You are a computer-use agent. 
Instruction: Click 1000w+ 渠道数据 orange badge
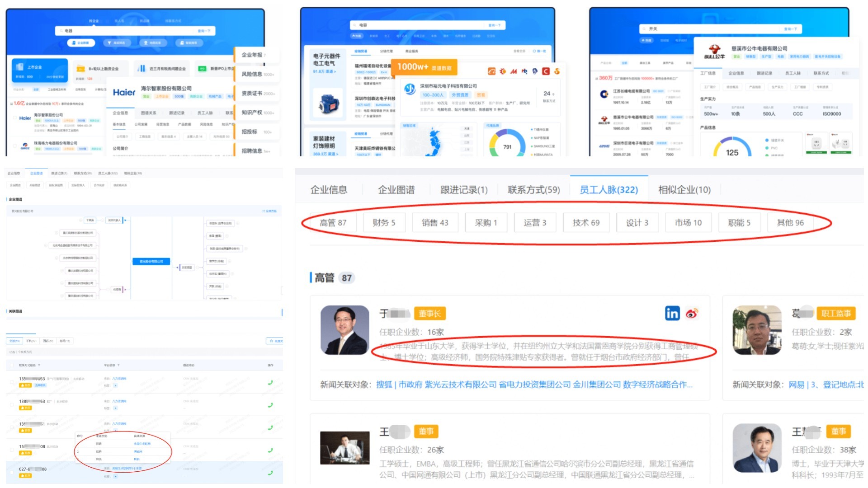click(x=424, y=67)
